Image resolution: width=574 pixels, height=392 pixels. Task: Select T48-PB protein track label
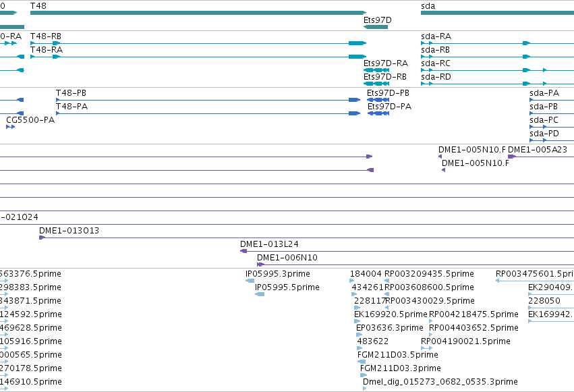coord(71,93)
